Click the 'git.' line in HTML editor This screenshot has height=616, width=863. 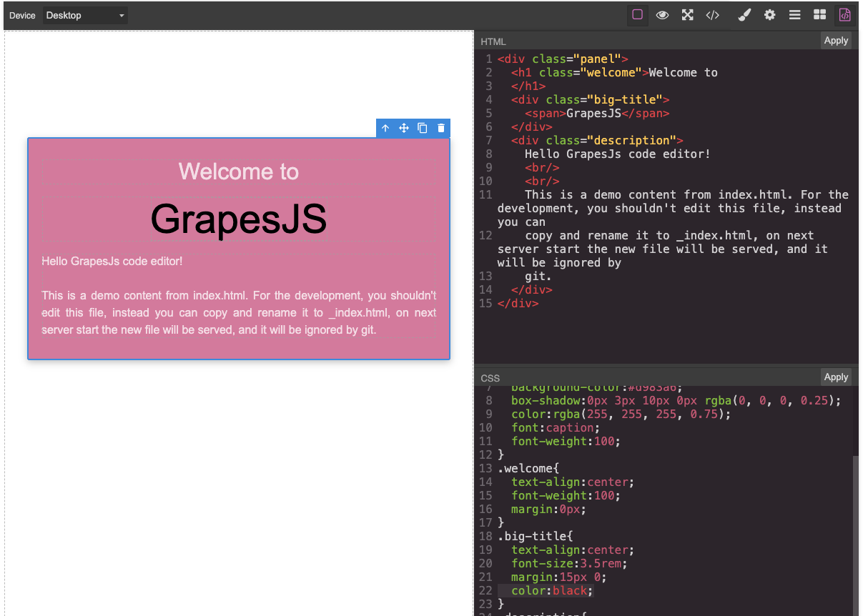coord(538,277)
